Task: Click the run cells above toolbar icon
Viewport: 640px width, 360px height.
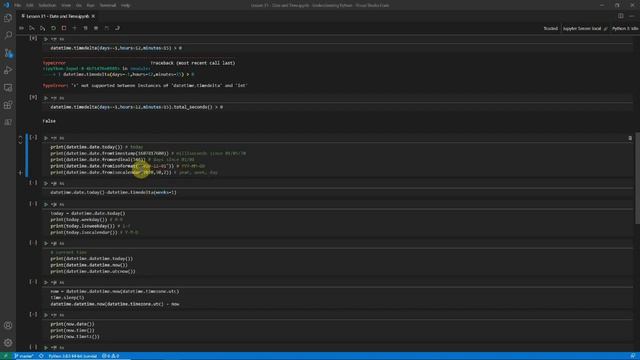Action: coord(32,28)
